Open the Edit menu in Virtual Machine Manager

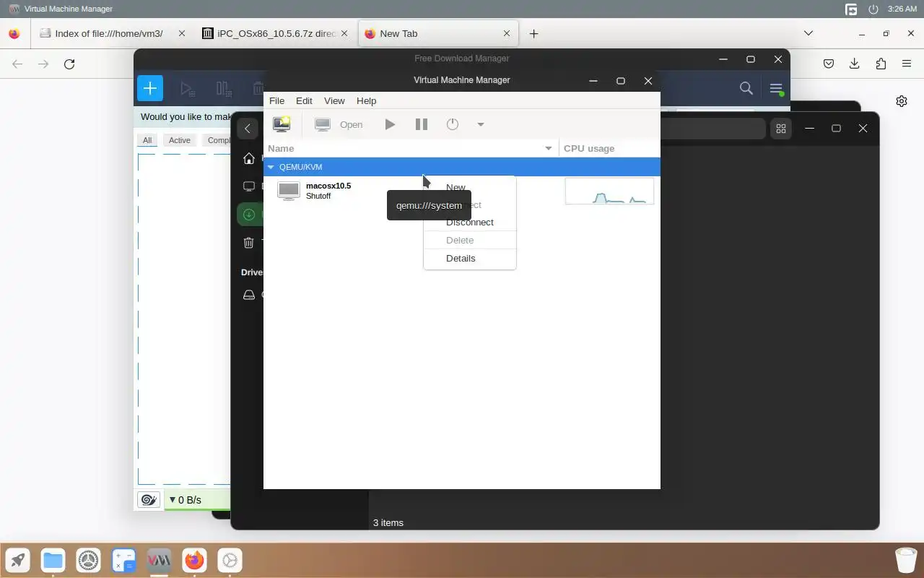(304, 100)
